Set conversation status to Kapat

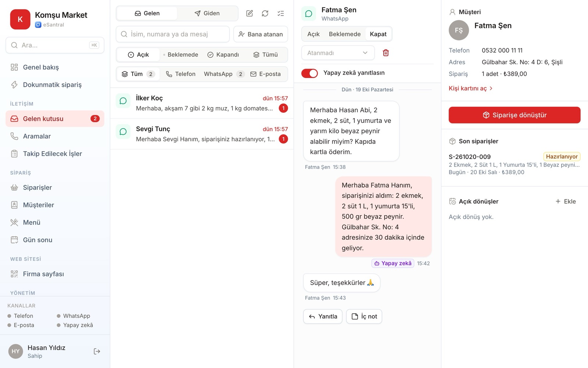tap(378, 34)
